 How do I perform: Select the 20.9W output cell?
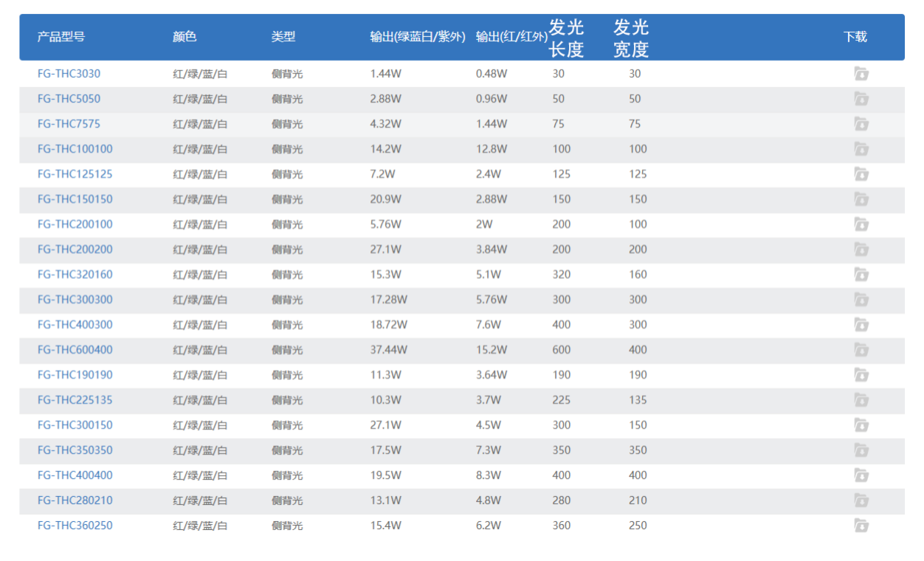(386, 199)
